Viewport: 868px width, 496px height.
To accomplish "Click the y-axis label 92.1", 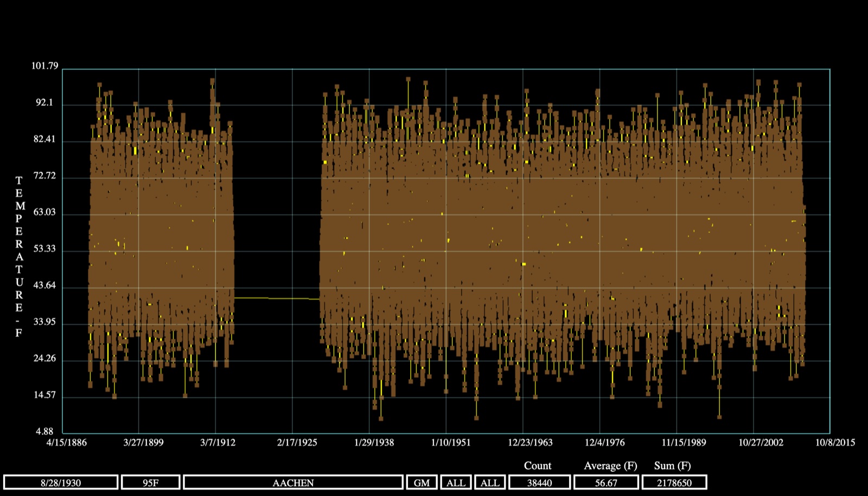I will click(44, 103).
